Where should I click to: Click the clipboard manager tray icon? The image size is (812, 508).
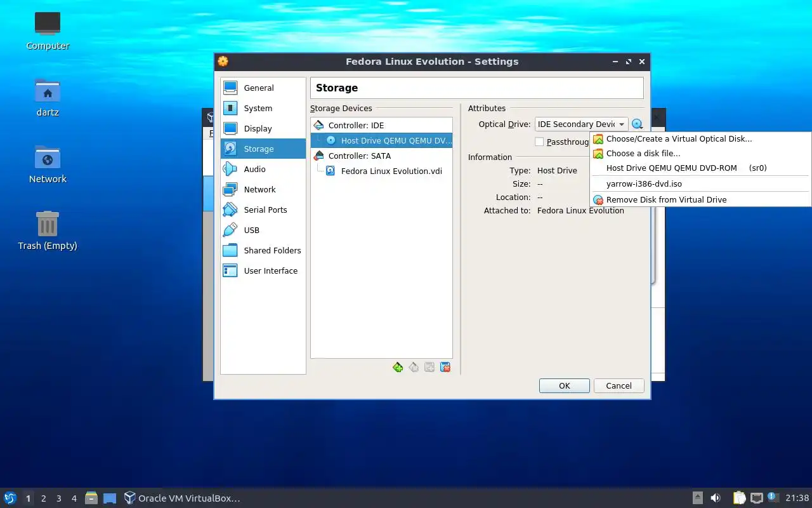tap(740, 498)
